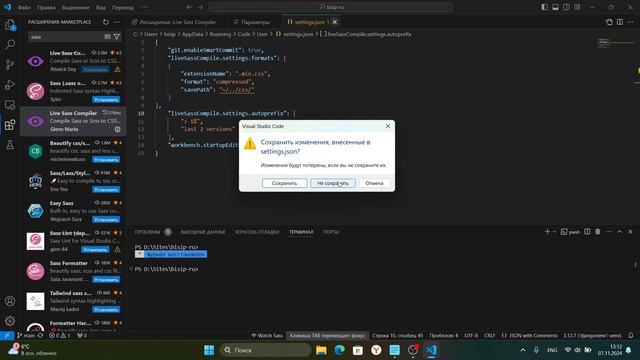Click Отмена in the dialog
This screenshot has height=360, width=640.
374,183
